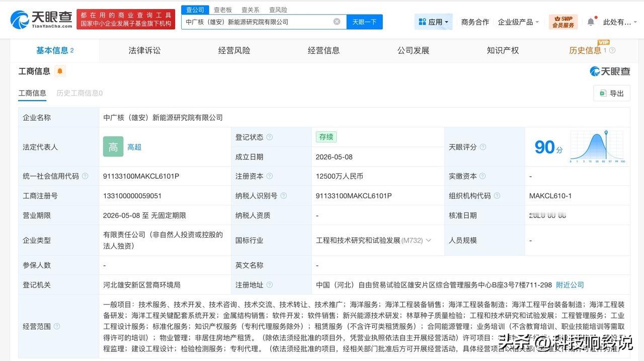Click the 营业期限 value 无固定期限
The image size is (644, 361).
(169, 215)
